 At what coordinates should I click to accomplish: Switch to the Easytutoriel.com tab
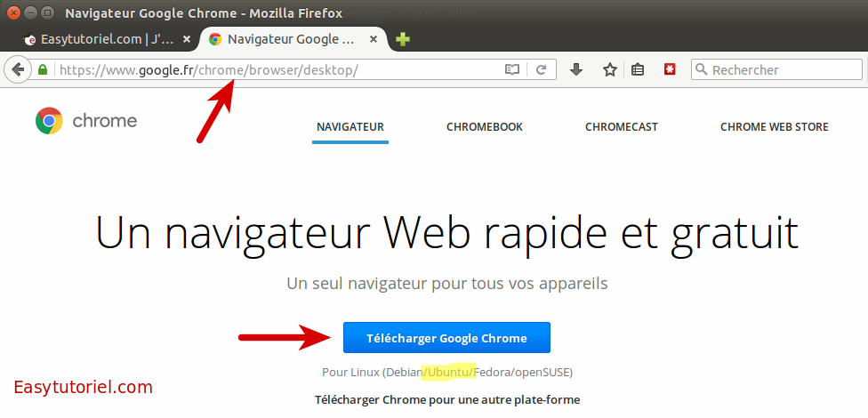tap(107, 39)
